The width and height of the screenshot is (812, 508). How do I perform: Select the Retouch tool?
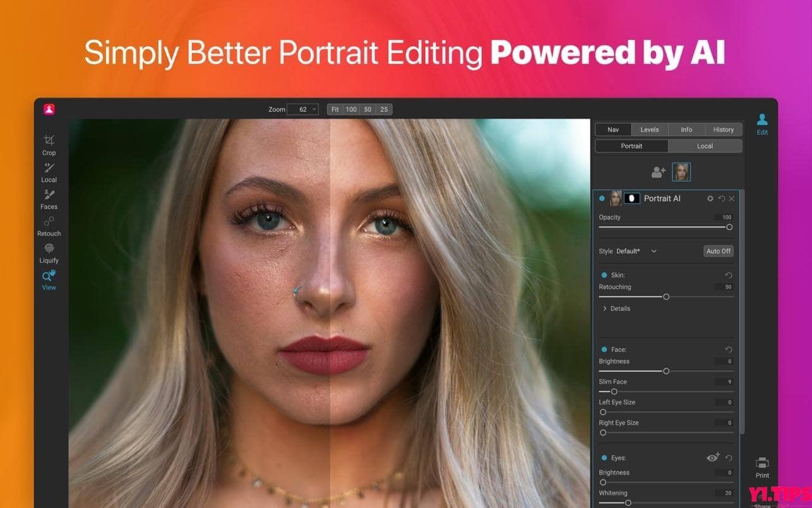[x=49, y=225]
